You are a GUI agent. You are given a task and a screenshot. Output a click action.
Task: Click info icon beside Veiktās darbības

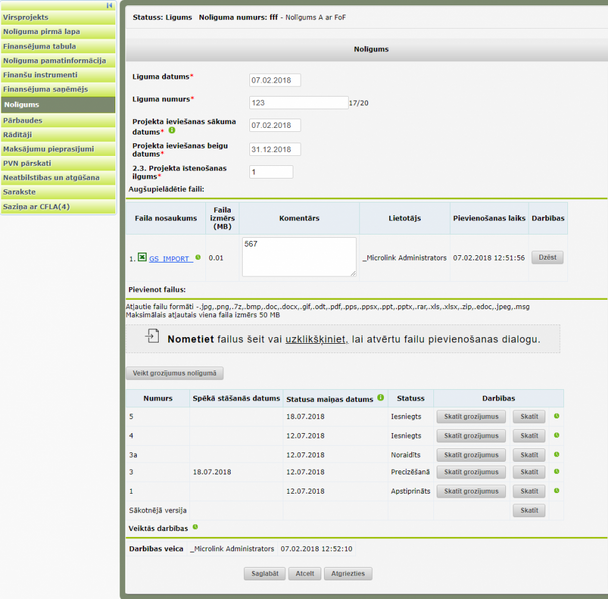tap(195, 527)
